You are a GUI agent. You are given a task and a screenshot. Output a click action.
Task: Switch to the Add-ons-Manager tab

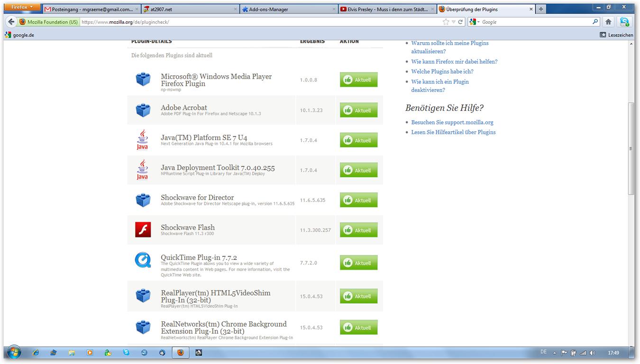290,9
